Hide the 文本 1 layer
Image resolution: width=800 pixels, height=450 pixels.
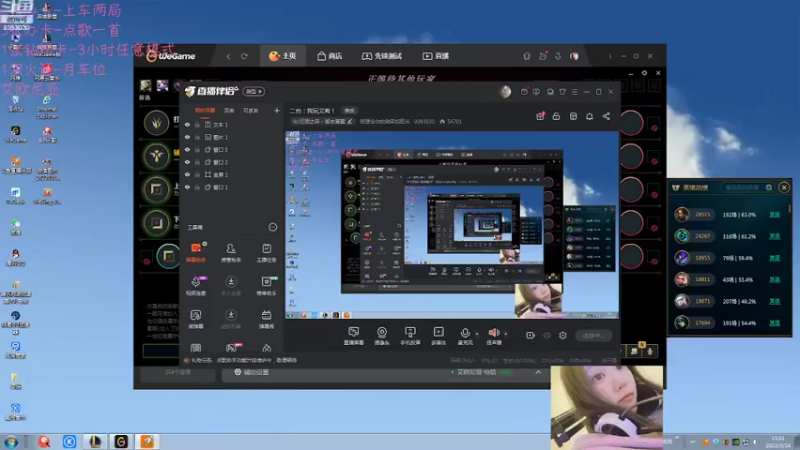coord(187,124)
